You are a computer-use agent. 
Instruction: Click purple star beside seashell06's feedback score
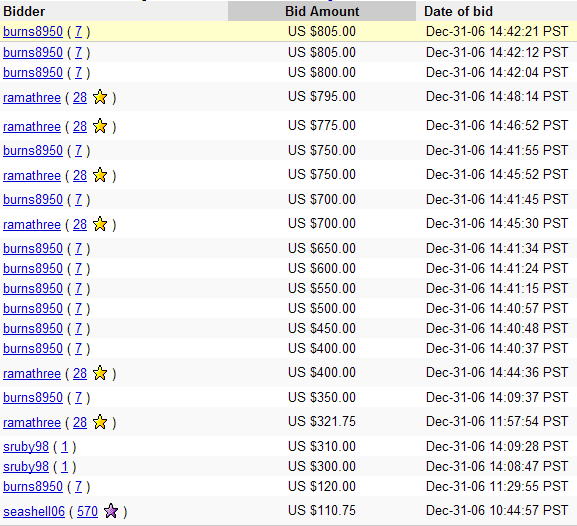111,511
